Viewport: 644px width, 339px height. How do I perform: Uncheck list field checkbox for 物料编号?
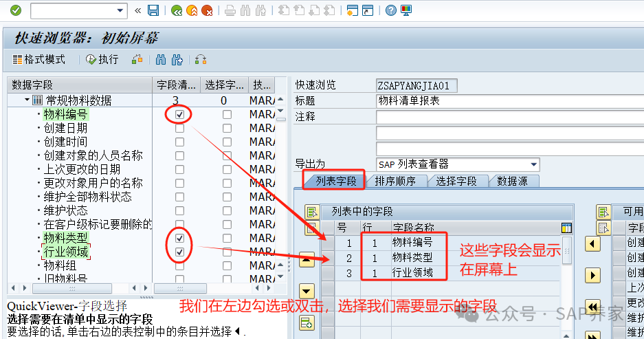179,114
